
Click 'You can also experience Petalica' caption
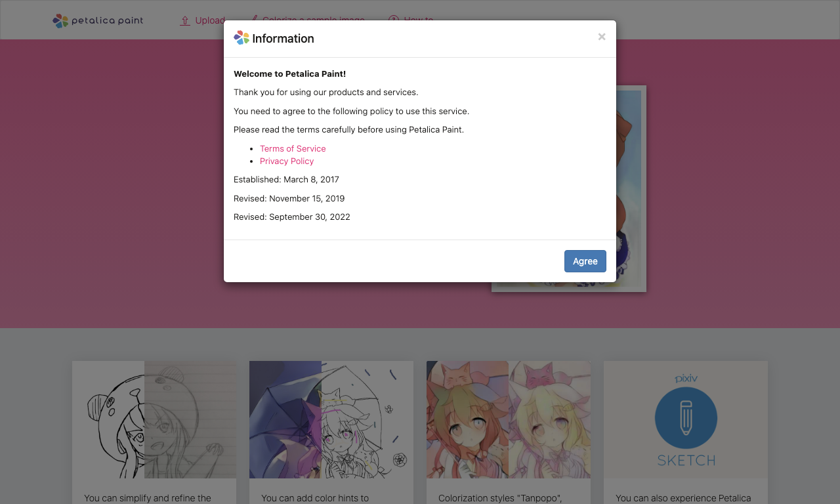point(683,498)
